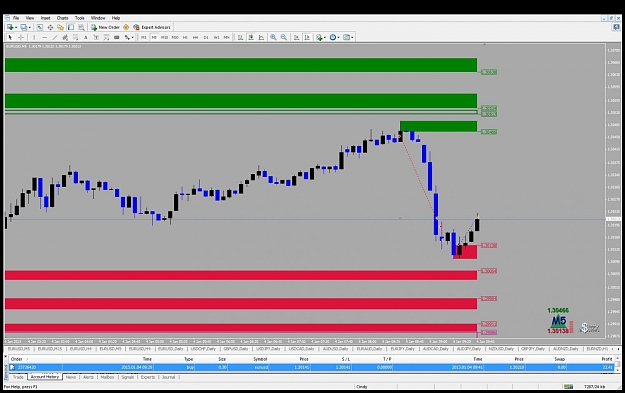
Task: Open the File menu
Action: (x=16, y=18)
